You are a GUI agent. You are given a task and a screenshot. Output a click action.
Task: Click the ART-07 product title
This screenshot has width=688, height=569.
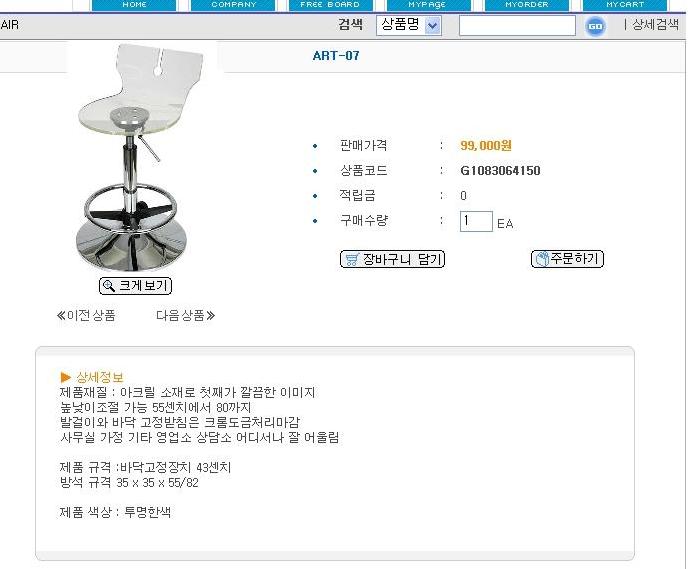coord(336,56)
